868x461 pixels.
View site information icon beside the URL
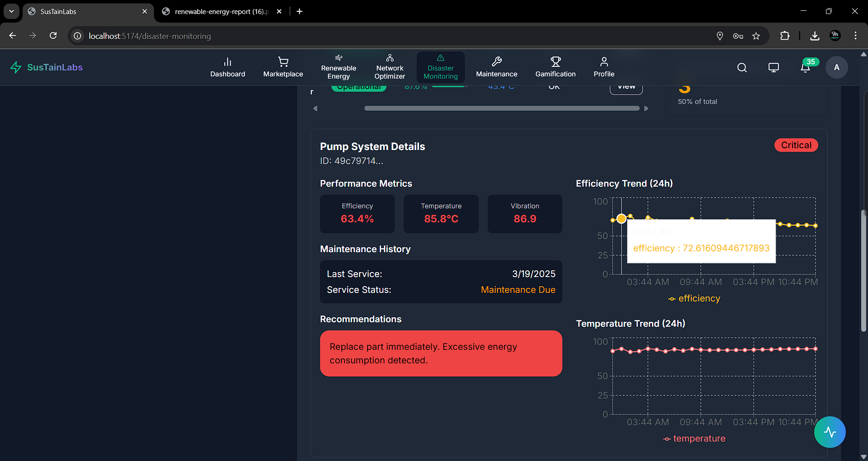coord(78,36)
